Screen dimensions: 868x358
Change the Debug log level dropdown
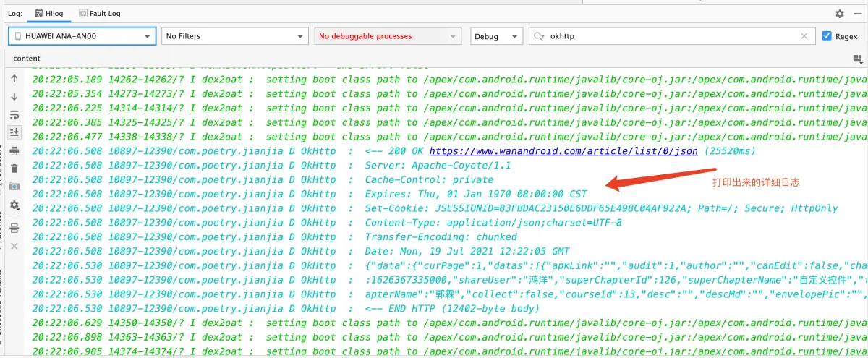pyautogui.click(x=496, y=35)
